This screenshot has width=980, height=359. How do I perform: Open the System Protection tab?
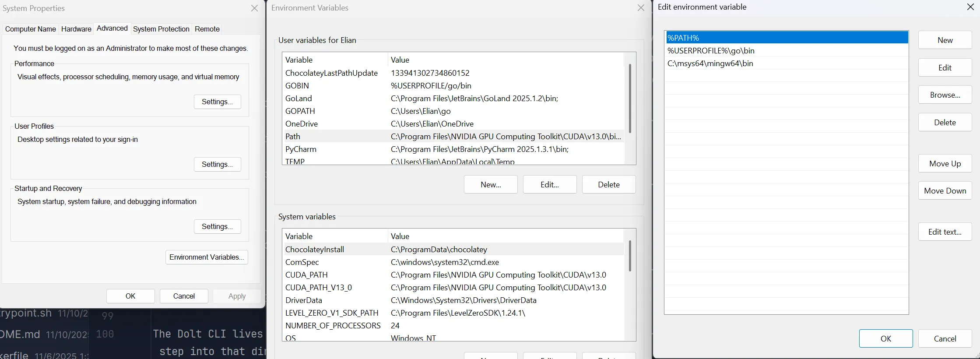pyautogui.click(x=161, y=29)
